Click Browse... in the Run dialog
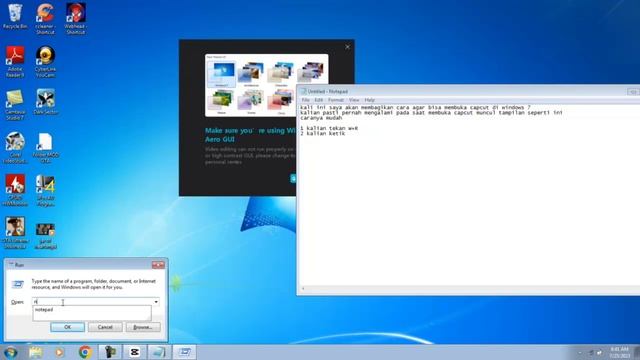640x360 pixels. pyautogui.click(x=143, y=327)
